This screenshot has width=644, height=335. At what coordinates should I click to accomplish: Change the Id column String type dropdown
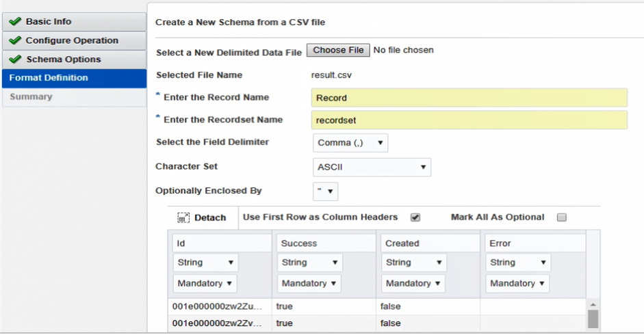click(x=205, y=263)
